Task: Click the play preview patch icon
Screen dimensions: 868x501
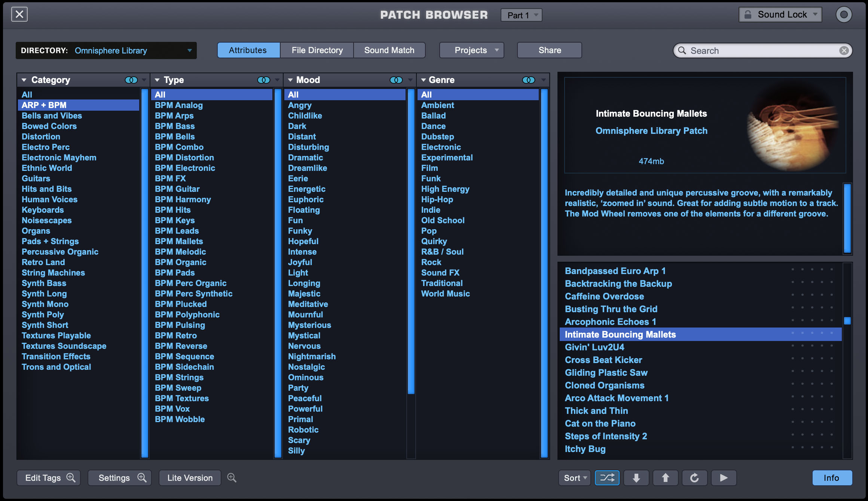Action: (x=724, y=478)
